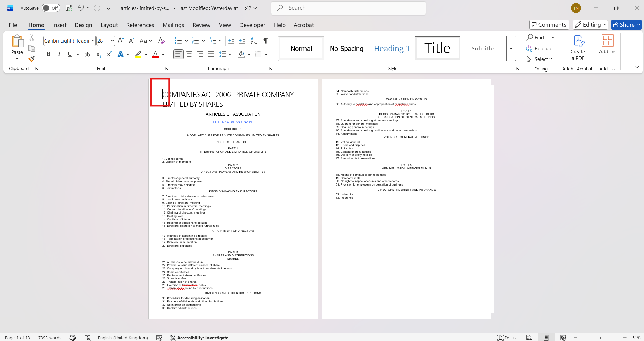Viewport: 644px width, 341px height.
Task: Click the Search box in title bar
Action: pyautogui.click(x=349, y=8)
